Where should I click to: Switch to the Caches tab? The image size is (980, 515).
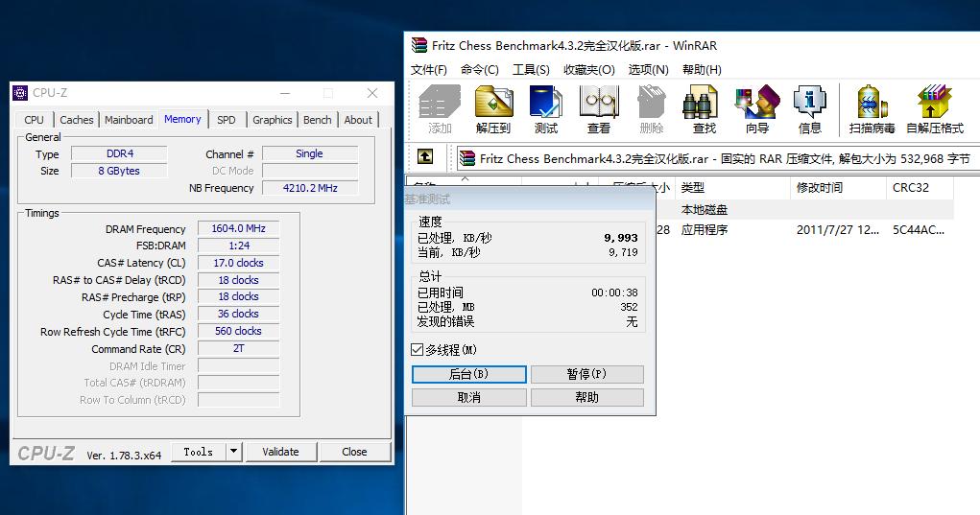click(76, 120)
